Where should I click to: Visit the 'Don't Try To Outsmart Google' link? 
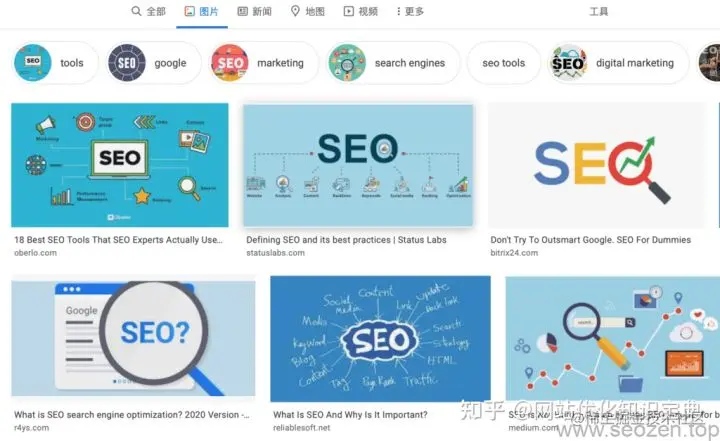click(591, 240)
